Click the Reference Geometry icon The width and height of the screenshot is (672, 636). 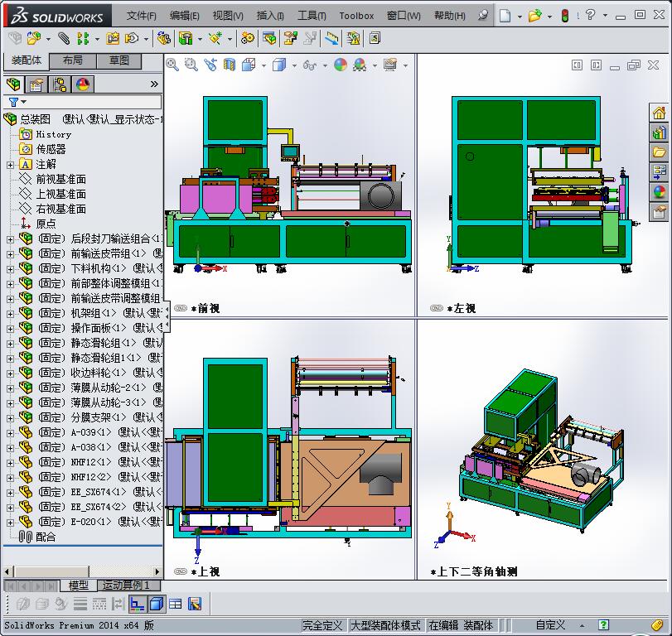[x=215, y=39]
